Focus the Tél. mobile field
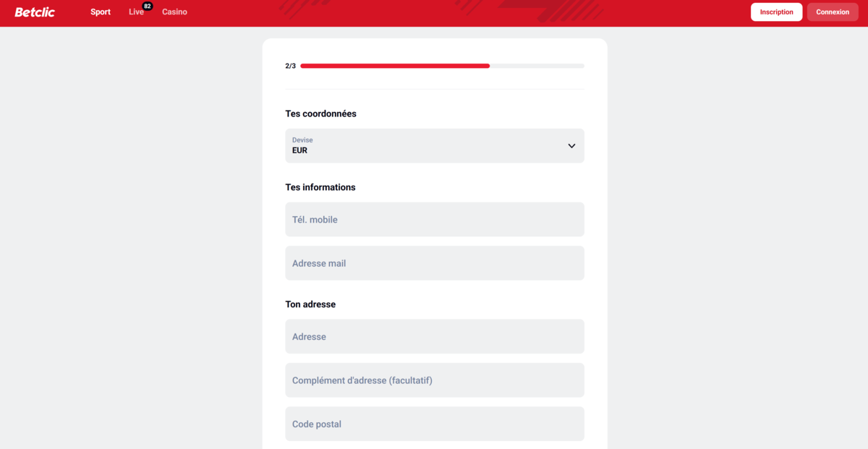 coord(434,220)
